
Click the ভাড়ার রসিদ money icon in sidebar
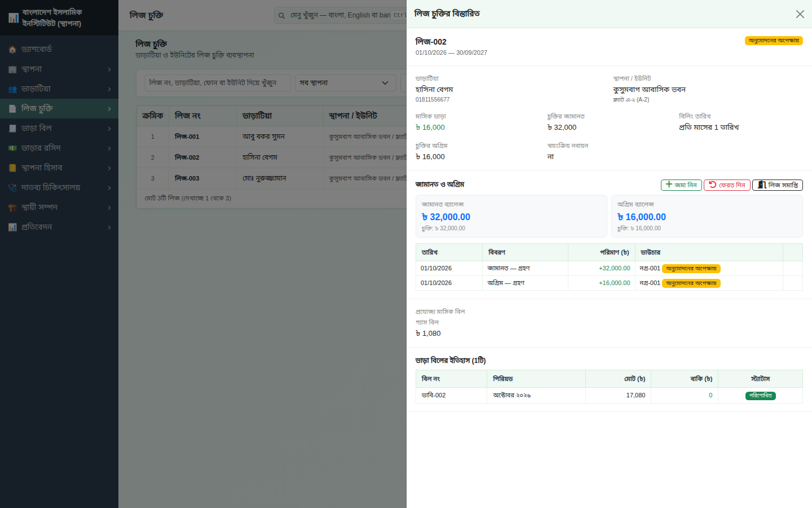click(x=12, y=148)
